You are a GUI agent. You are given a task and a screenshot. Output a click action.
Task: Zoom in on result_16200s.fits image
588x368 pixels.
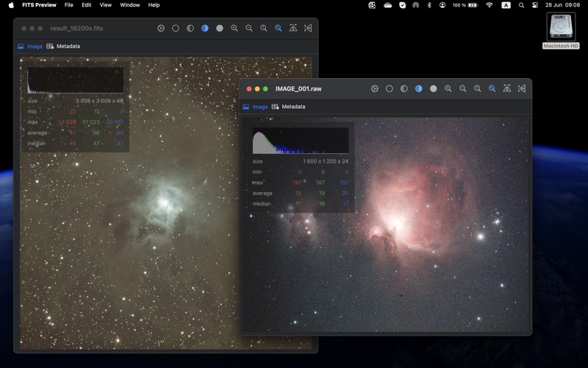pyautogui.click(x=234, y=28)
